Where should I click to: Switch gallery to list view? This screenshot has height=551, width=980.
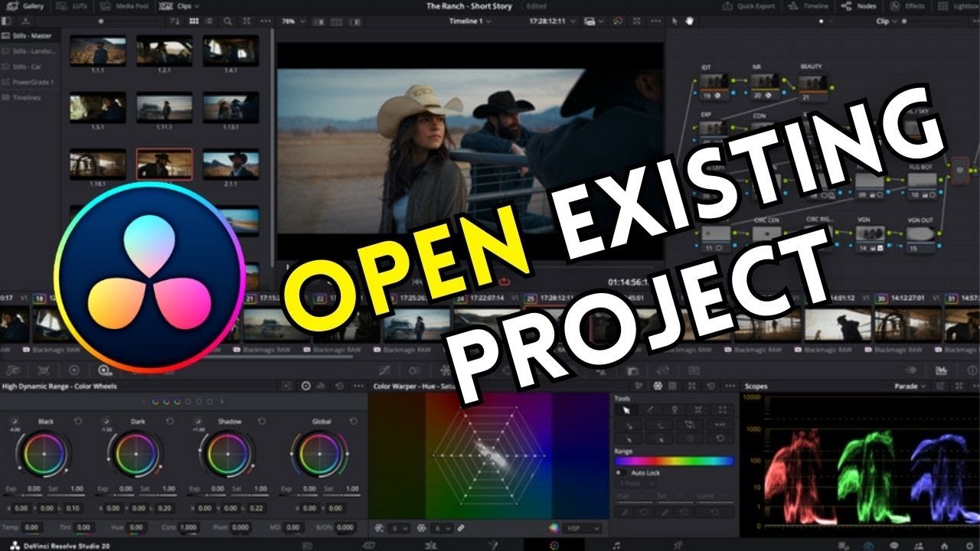click(207, 21)
